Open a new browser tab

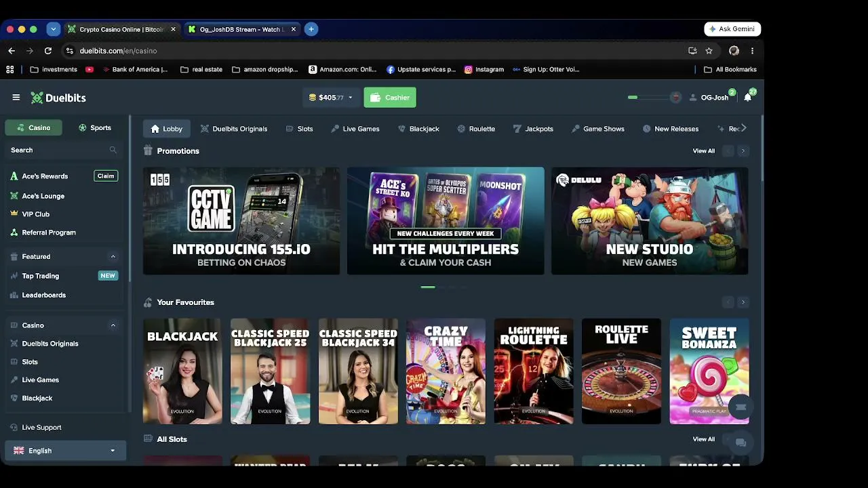click(311, 29)
